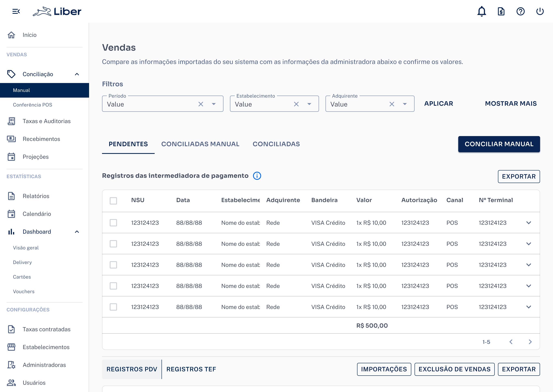Click the notifications bell icon
This screenshot has width=553, height=392.
[x=482, y=11]
